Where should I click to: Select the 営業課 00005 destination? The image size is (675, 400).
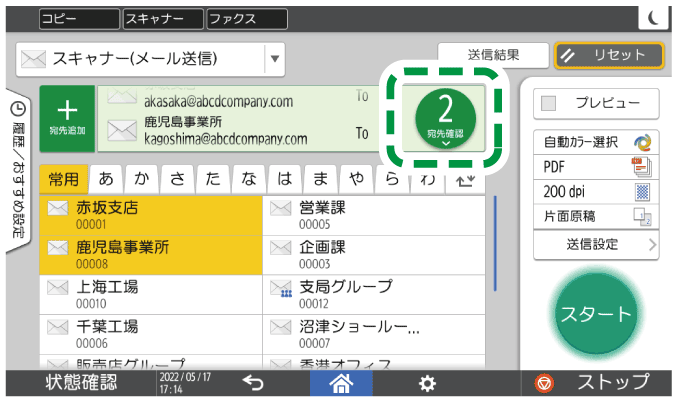[x=374, y=215]
